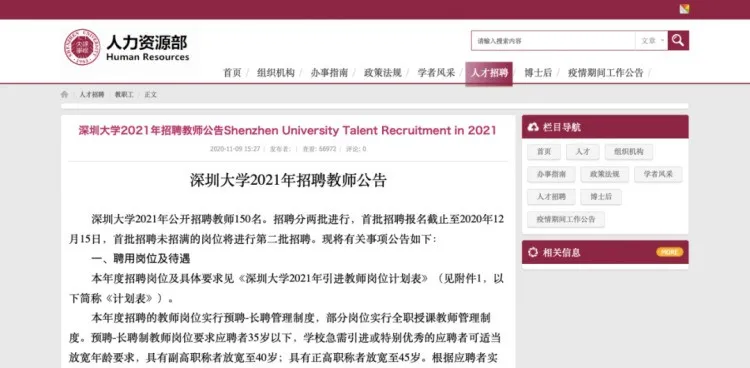Open the 博士后 navigation item
750x368 pixels.
(538, 73)
